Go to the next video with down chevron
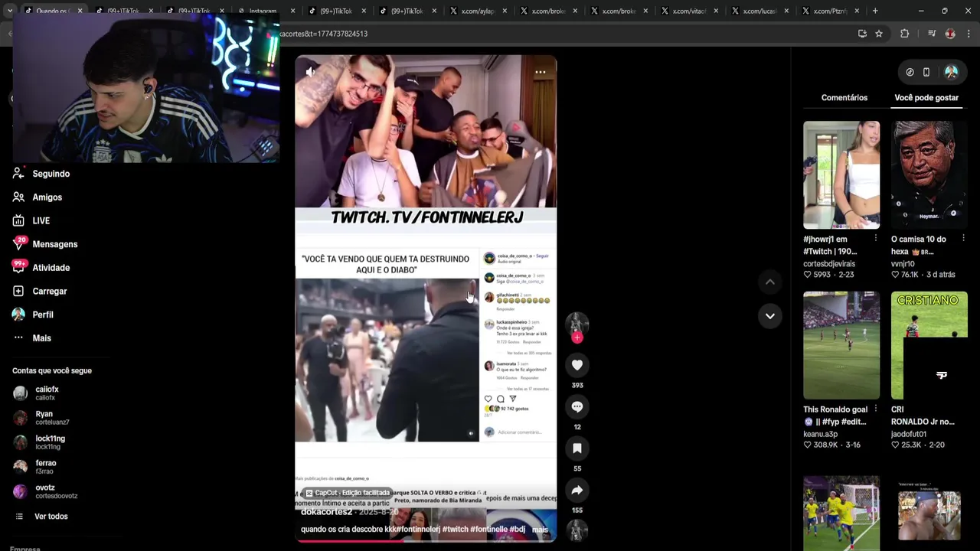980x551 pixels. [770, 315]
